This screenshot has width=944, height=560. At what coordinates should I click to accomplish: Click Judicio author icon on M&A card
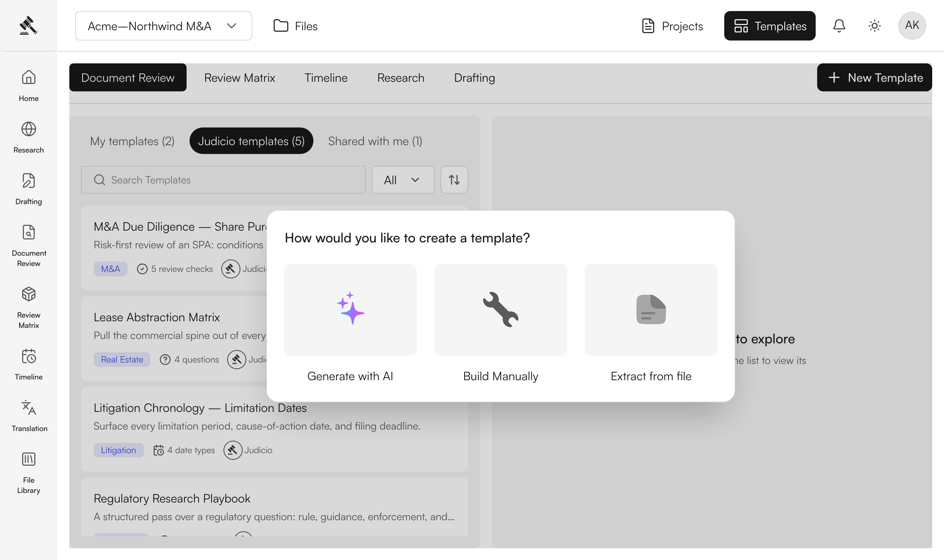coord(230,269)
